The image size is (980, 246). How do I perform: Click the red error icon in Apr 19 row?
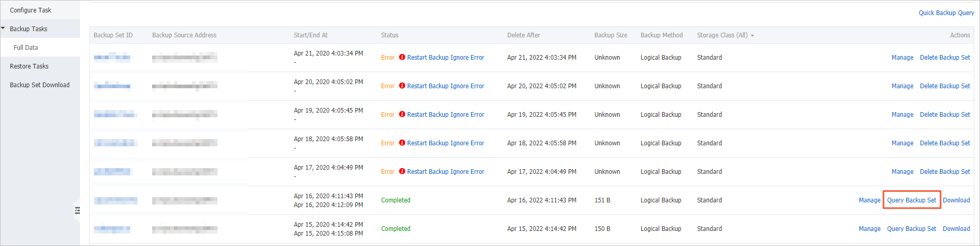402,115
